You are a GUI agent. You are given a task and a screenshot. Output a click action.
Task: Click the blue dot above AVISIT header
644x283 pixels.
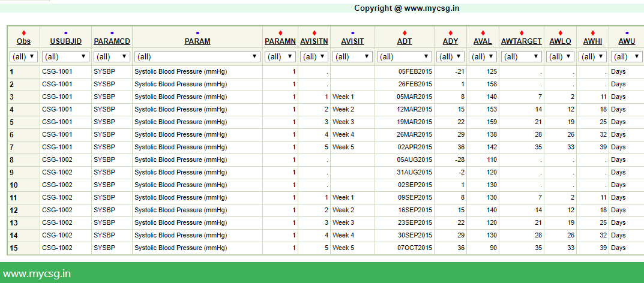coord(352,32)
